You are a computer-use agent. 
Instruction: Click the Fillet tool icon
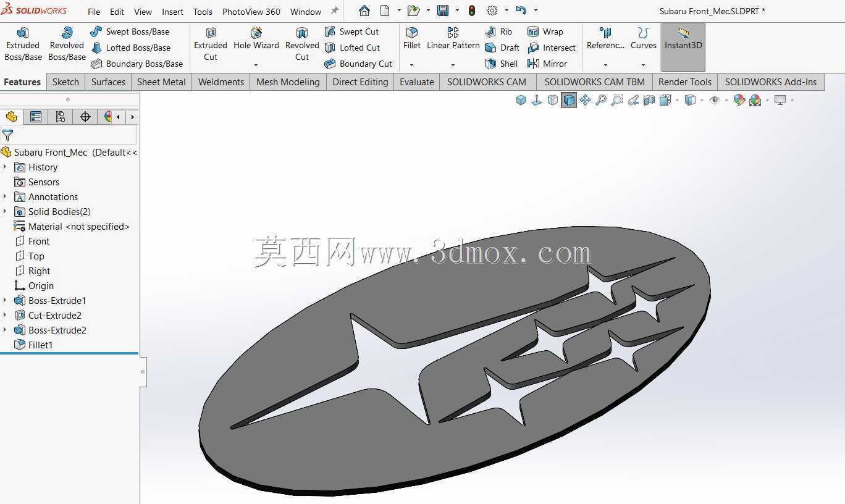click(x=412, y=33)
